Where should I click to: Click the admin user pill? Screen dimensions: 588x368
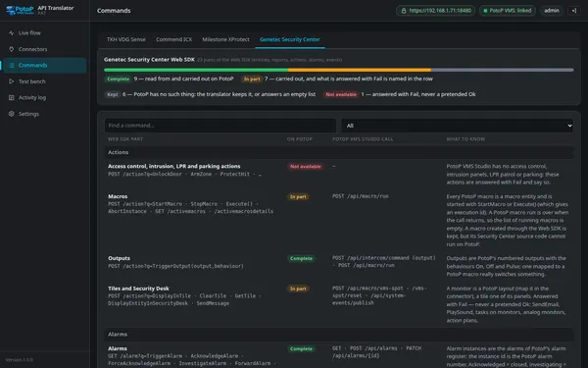pyautogui.click(x=552, y=11)
